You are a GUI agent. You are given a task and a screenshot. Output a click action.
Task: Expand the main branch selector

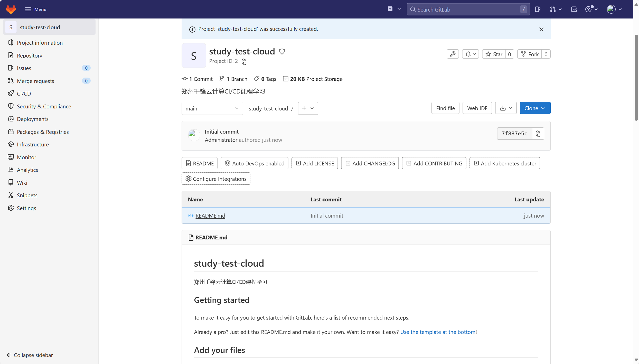[x=212, y=108]
